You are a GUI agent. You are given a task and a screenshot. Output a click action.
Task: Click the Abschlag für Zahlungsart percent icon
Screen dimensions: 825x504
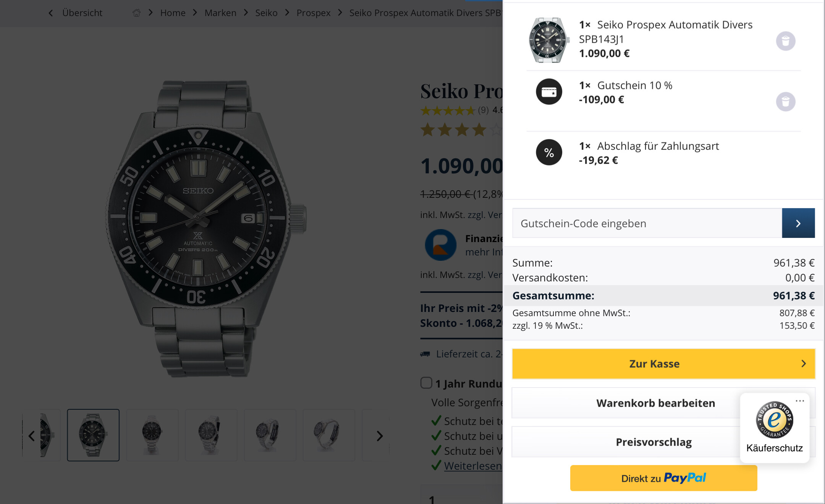click(549, 152)
